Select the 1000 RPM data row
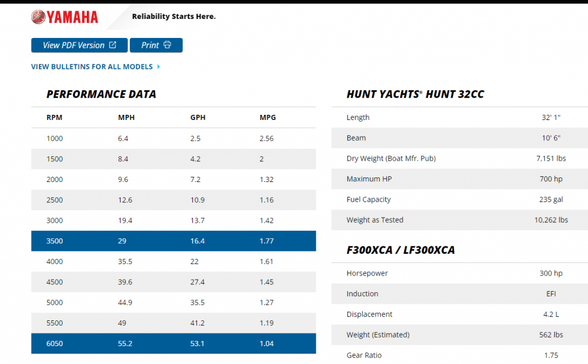 click(173, 138)
